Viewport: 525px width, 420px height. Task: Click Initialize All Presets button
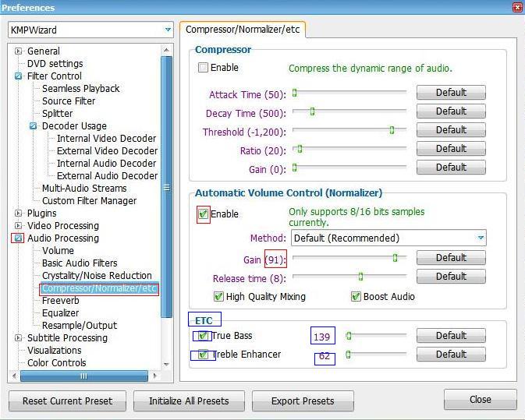[x=189, y=401]
